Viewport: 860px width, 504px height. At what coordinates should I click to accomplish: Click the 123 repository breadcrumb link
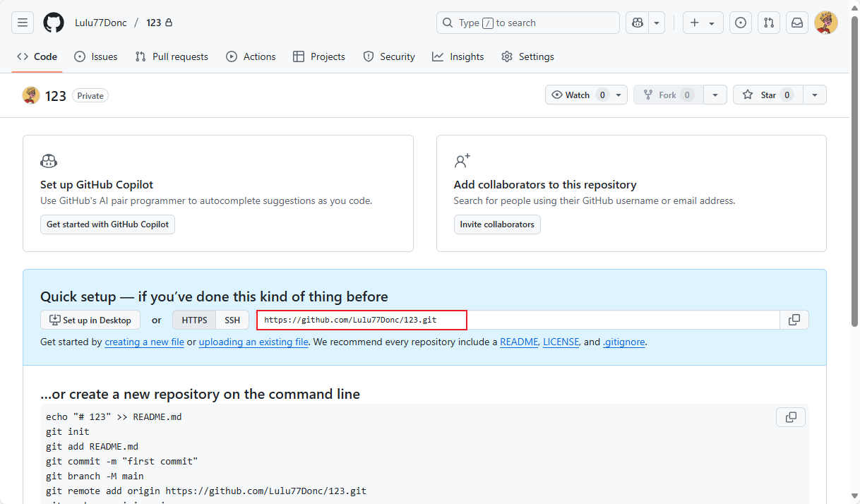[154, 23]
